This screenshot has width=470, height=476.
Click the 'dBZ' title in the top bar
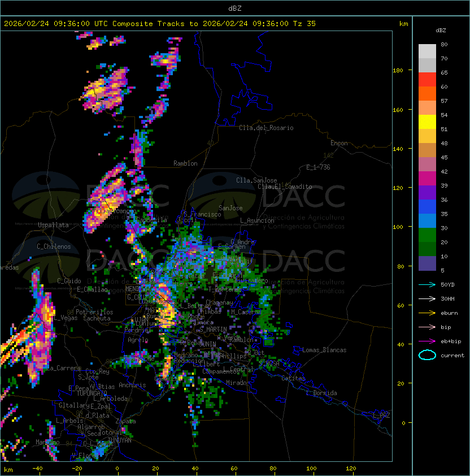click(235, 8)
